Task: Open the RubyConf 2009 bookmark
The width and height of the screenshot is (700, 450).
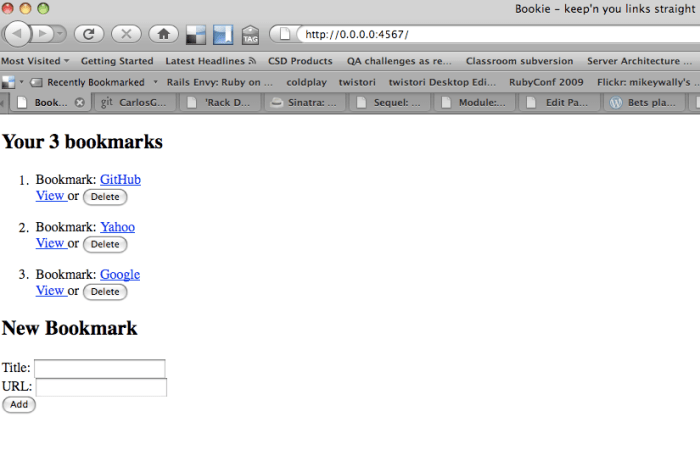Action: click(546, 82)
